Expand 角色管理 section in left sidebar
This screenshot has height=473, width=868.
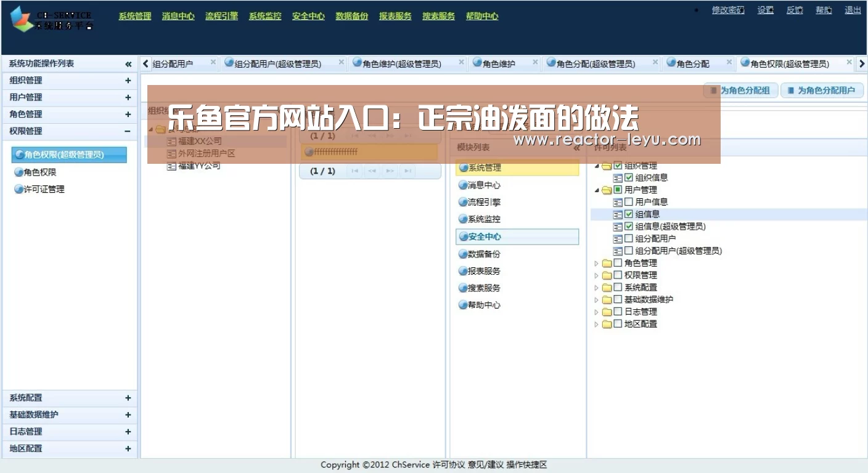128,115
